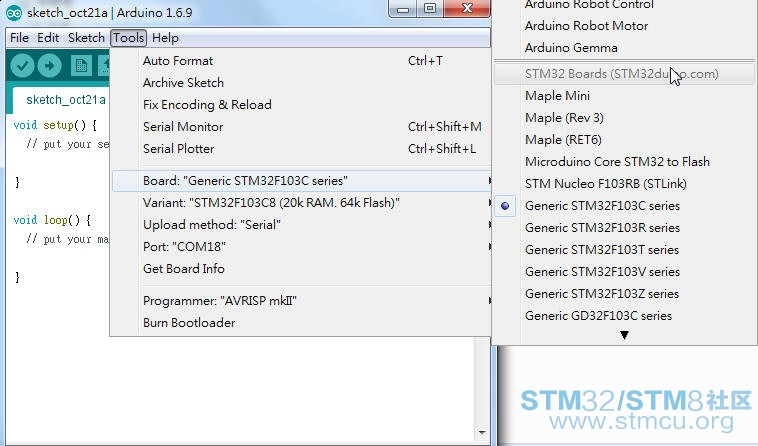Choose Generic STM32F103R series board
Image resolution: width=758 pixels, height=446 pixels.
(x=625, y=228)
